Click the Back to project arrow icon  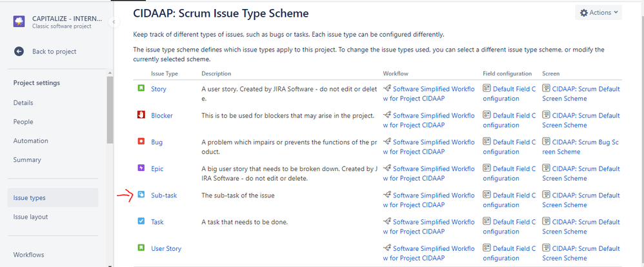(x=19, y=52)
